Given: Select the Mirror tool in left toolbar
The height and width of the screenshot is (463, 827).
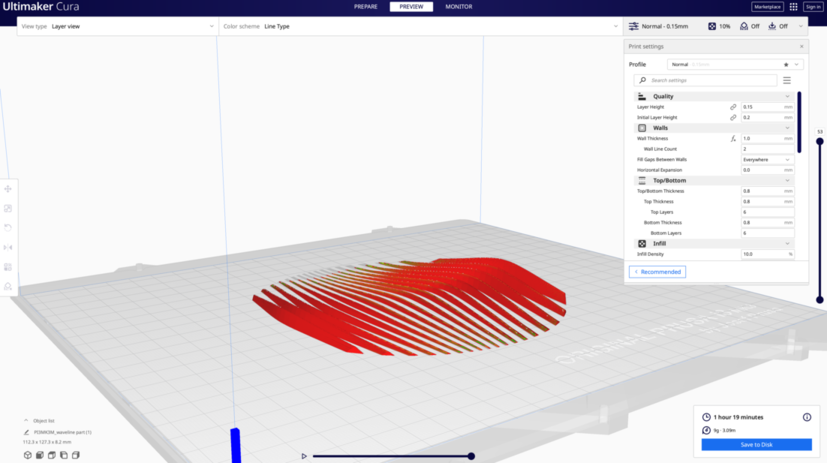Looking at the screenshot, I should click(8, 247).
